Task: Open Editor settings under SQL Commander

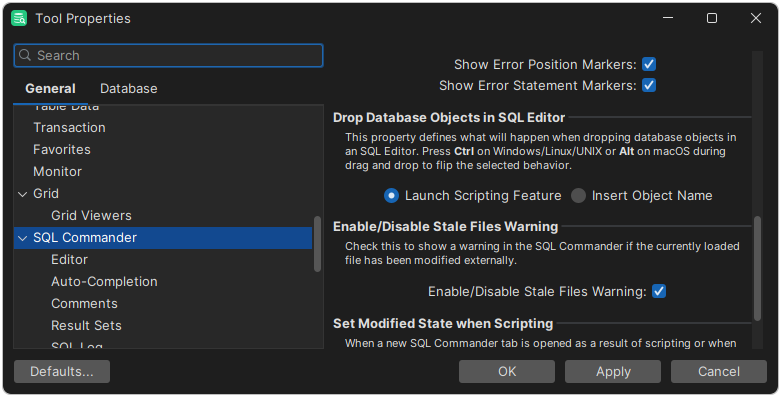Action: [x=69, y=260]
